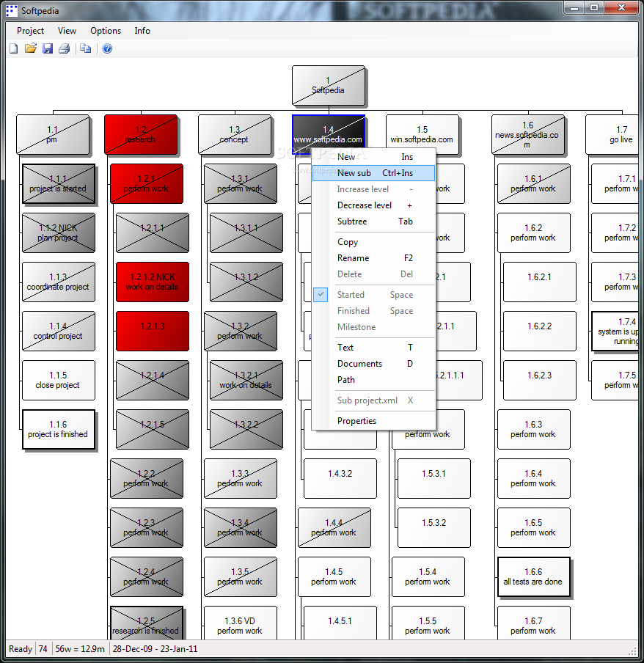Click the date range 28-Dec-09 - 23-Jan-11
644x663 pixels.
pyautogui.click(x=155, y=649)
